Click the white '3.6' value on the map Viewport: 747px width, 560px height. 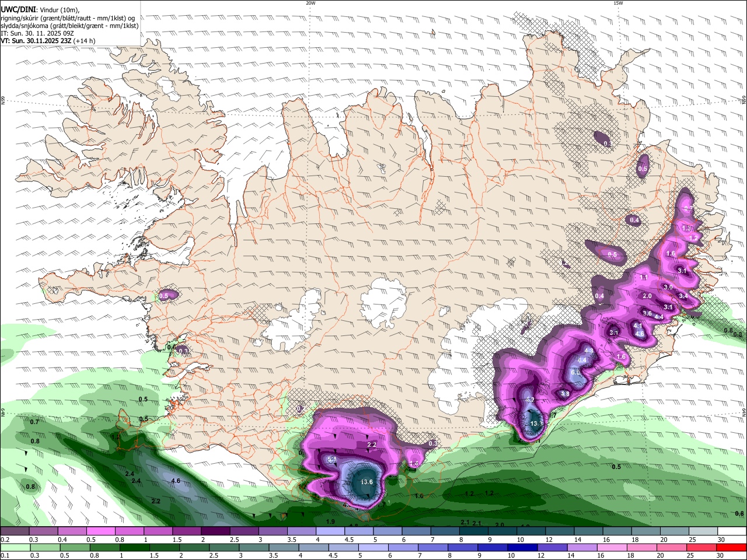tap(647, 314)
